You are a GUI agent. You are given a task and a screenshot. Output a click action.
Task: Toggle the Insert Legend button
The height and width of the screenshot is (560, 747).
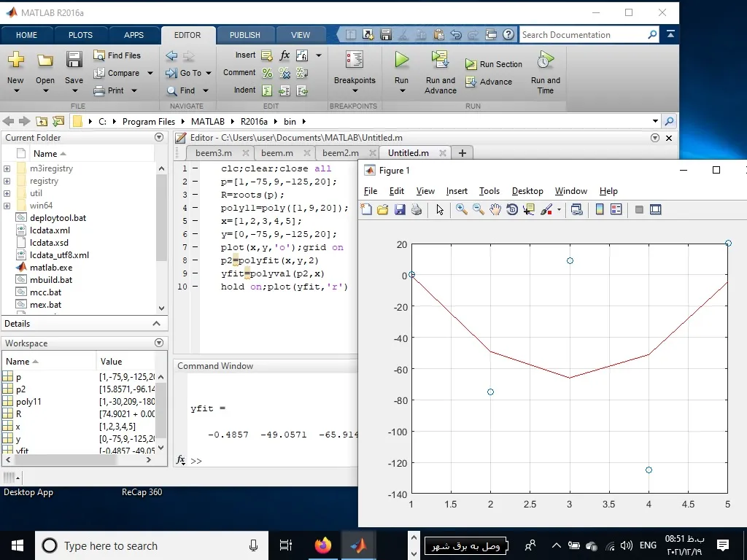click(x=616, y=210)
